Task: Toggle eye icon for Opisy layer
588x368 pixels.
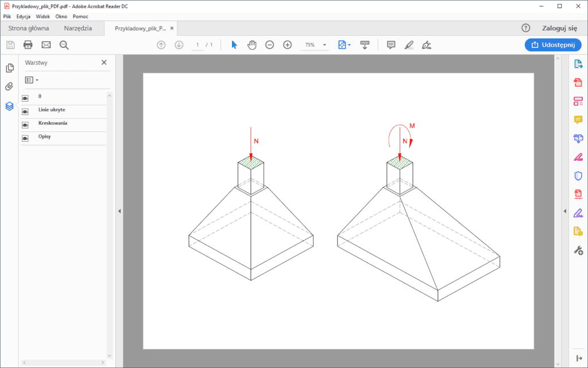Action: coord(25,138)
